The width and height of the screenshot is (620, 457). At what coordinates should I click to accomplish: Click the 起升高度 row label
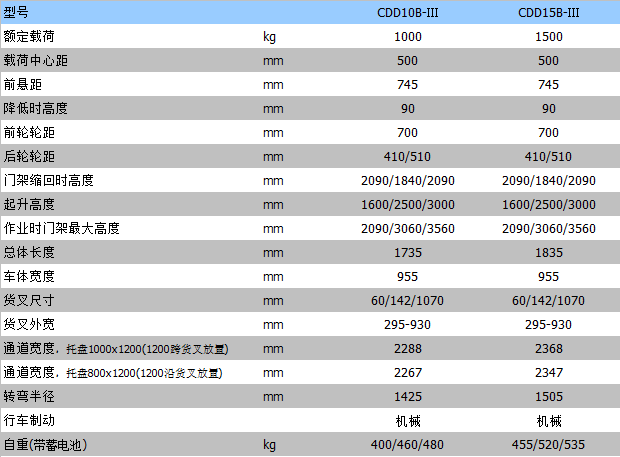[29, 204]
